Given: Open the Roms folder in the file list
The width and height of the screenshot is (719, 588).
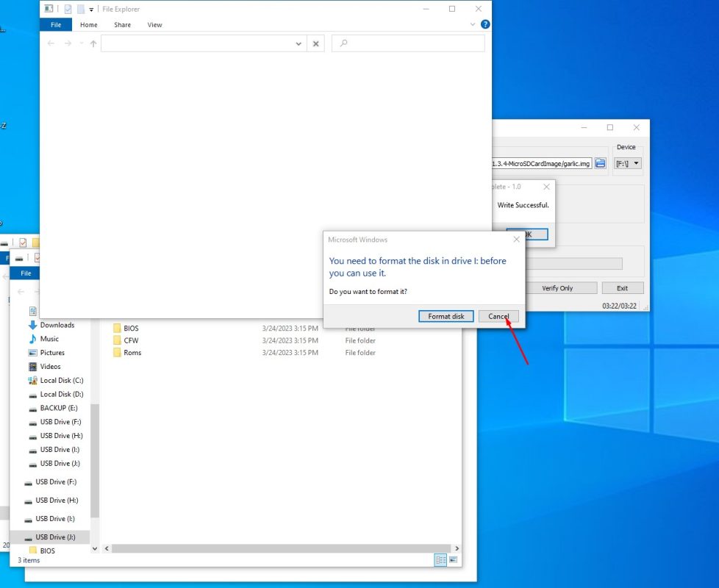Looking at the screenshot, I should (132, 353).
